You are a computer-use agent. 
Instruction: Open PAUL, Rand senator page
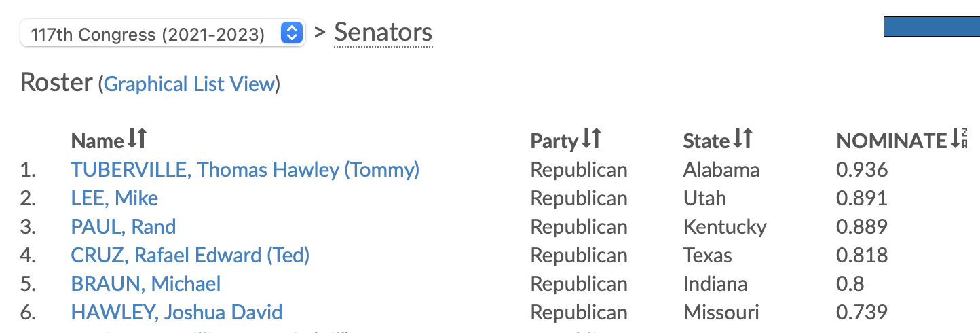(123, 226)
